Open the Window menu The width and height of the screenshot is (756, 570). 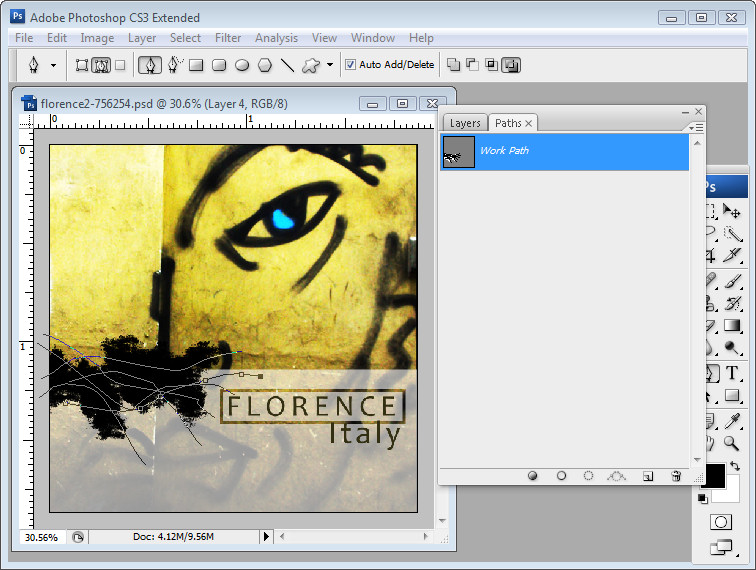coord(373,38)
